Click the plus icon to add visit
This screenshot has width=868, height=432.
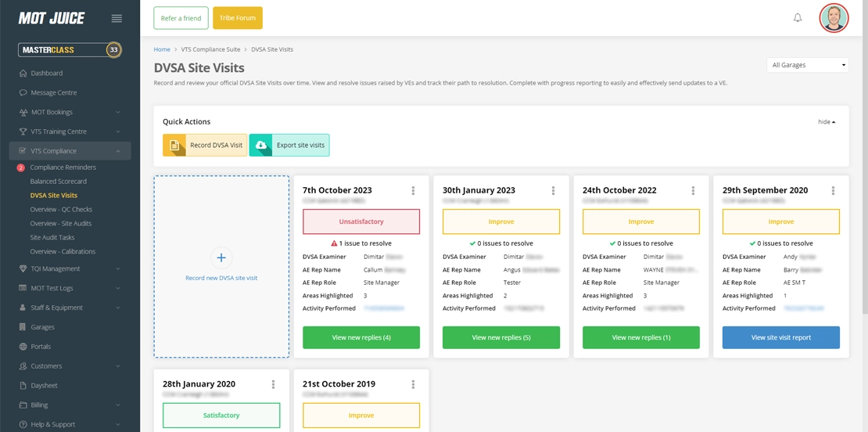coord(221,258)
